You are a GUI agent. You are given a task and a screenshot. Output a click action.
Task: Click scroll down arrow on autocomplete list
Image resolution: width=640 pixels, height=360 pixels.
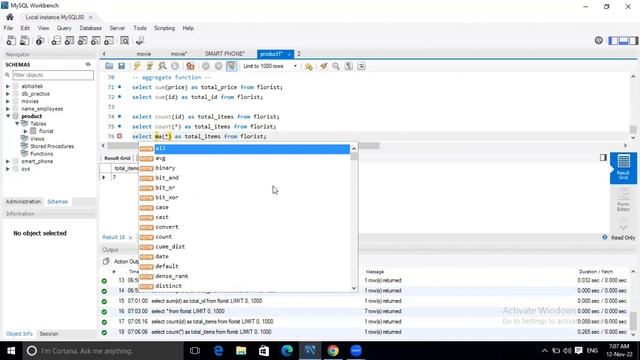[x=354, y=288]
